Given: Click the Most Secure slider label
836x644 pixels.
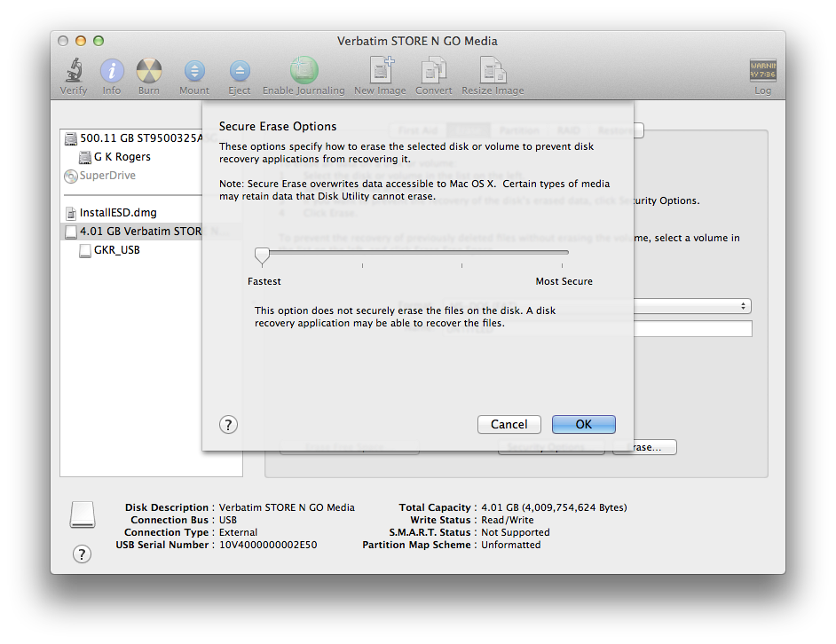Looking at the screenshot, I should 564,281.
